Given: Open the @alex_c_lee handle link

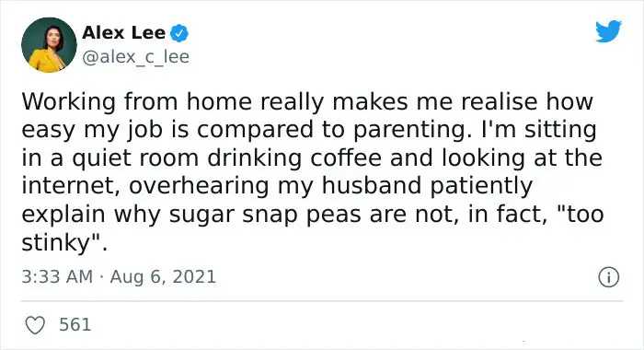Looking at the screenshot, I should pos(135,57).
